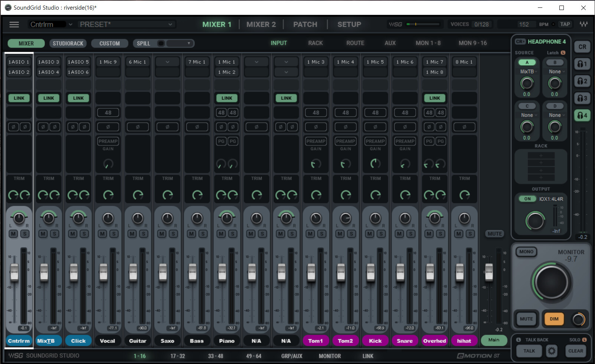Select headphone 3 monitor icon

click(x=582, y=98)
